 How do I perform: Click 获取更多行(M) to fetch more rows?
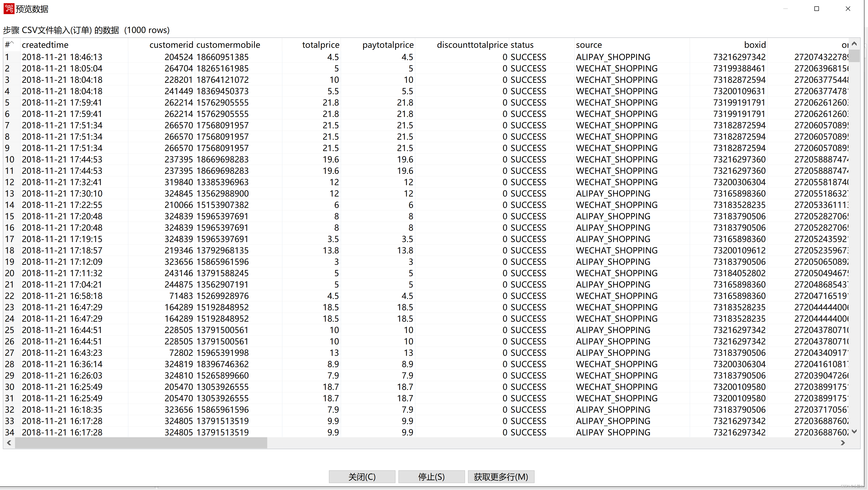tap(501, 477)
